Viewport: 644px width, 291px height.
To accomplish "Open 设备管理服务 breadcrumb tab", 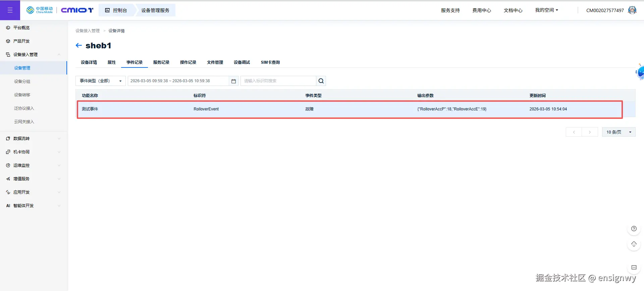I will [155, 10].
